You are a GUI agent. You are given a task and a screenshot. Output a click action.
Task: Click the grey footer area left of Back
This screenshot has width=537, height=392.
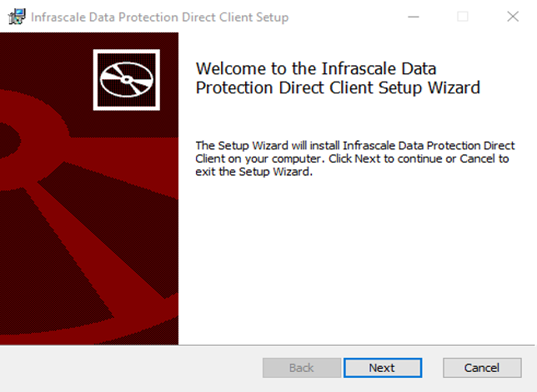pos(125,368)
